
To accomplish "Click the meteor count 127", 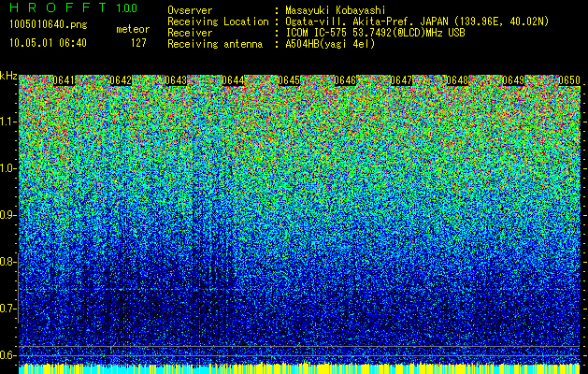I will tap(138, 43).
